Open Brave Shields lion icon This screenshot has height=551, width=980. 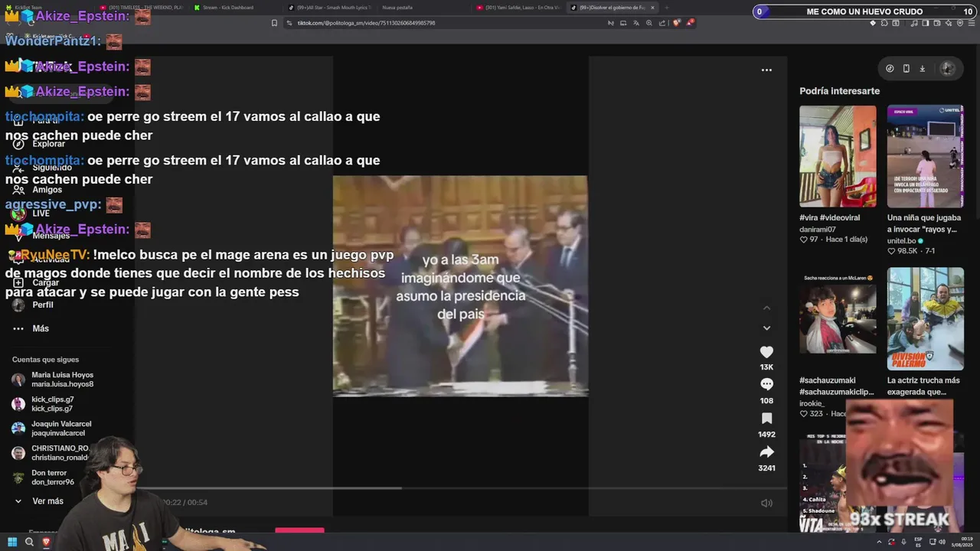point(677,23)
